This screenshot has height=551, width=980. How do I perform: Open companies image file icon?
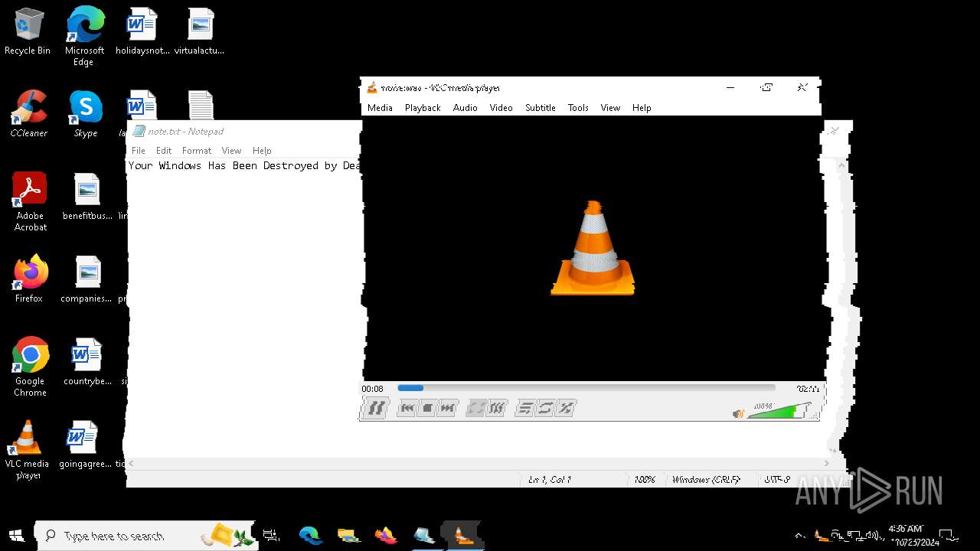[x=87, y=280]
